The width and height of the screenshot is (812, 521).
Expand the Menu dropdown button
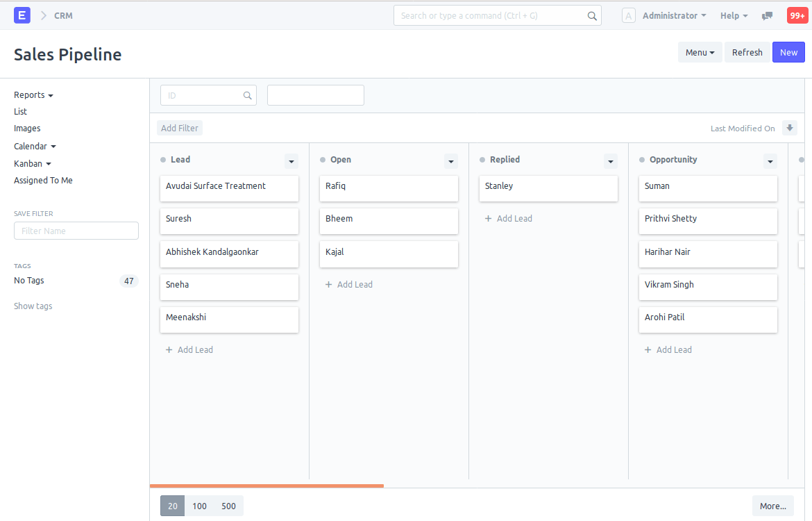tap(700, 52)
